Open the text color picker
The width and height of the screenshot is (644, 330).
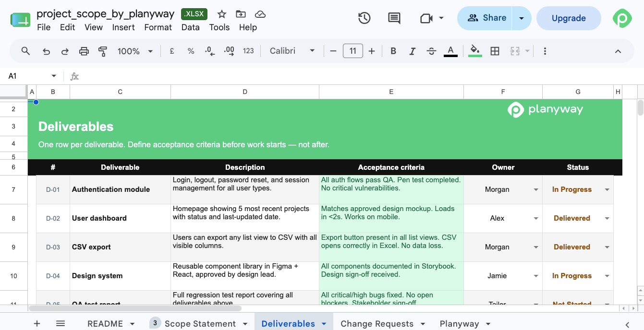click(x=450, y=51)
